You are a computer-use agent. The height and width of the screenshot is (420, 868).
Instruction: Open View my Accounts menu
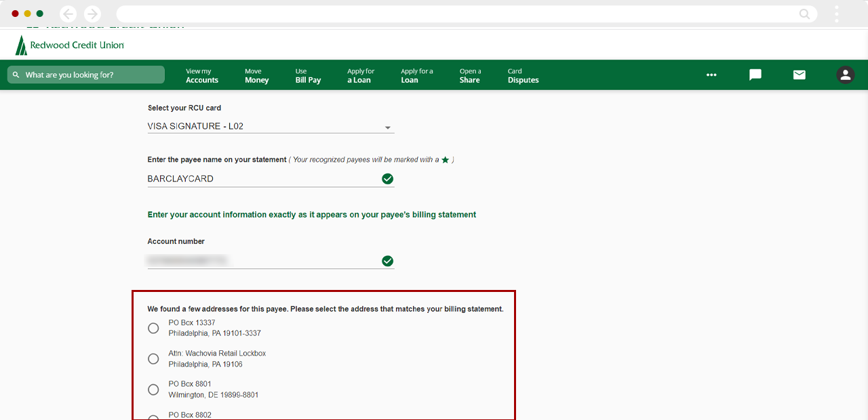pyautogui.click(x=202, y=75)
